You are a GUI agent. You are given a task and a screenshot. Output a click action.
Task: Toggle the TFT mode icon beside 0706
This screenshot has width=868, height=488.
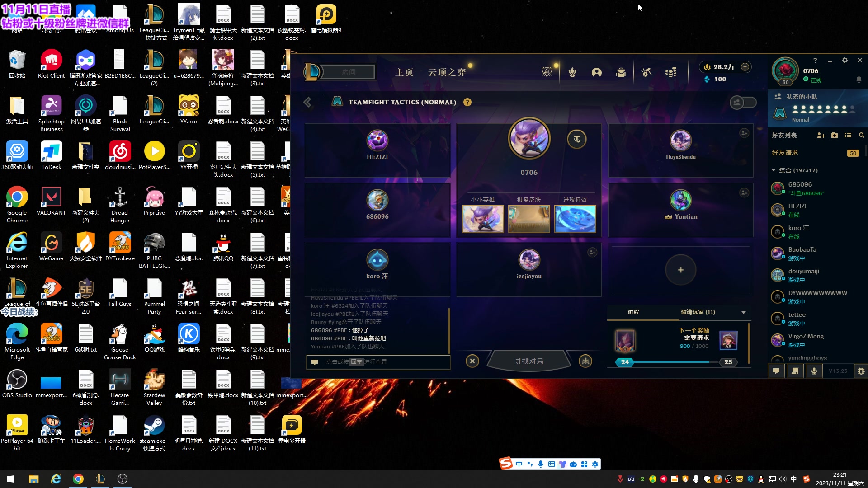tap(577, 139)
